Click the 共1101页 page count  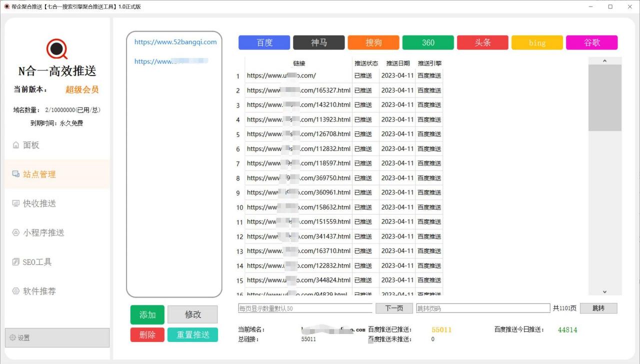pos(564,308)
